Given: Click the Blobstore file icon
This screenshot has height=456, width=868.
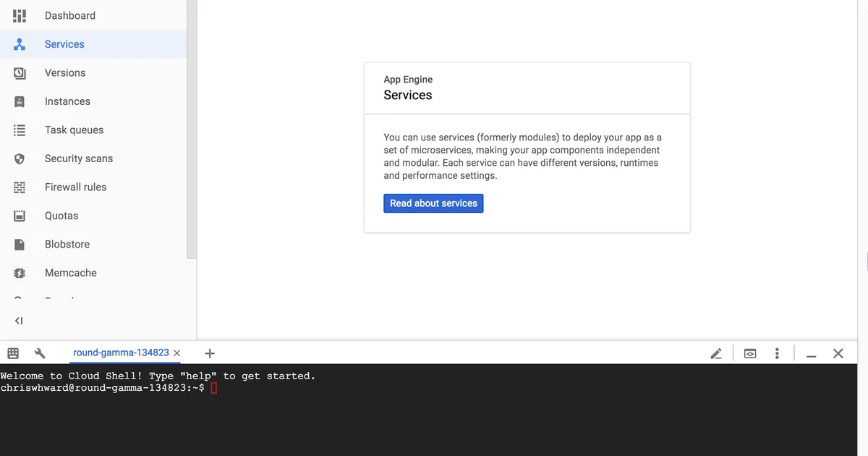Looking at the screenshot, I should (20, 245).
